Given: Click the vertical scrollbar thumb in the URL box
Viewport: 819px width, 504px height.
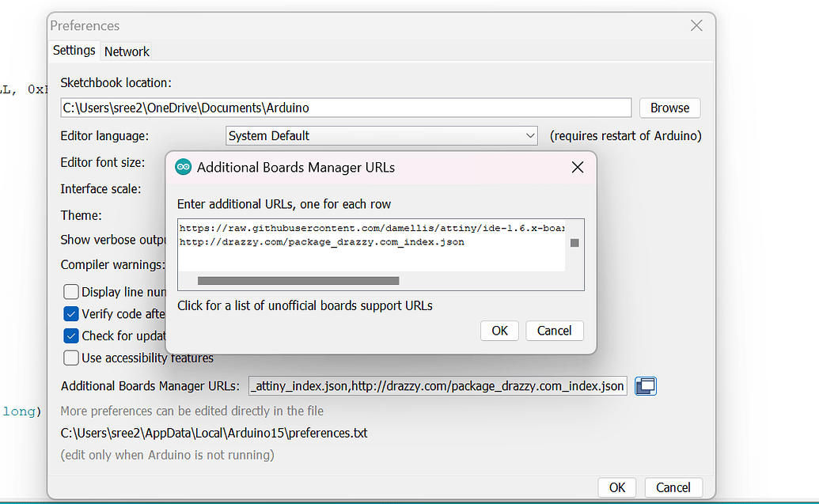Looking at the screenshot, I should [x=574, y=243].
